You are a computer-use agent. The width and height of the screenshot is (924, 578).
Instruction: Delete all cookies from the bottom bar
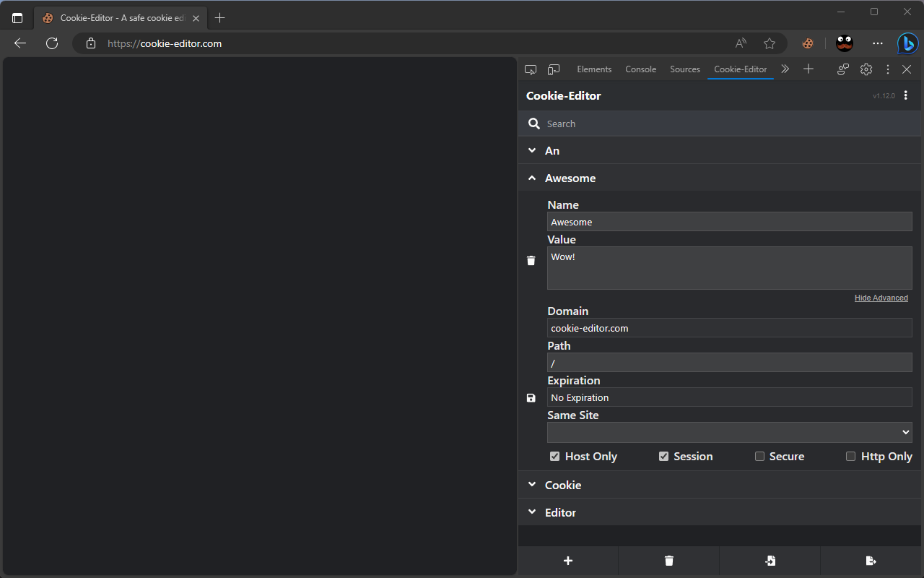[x=669, y=561]
